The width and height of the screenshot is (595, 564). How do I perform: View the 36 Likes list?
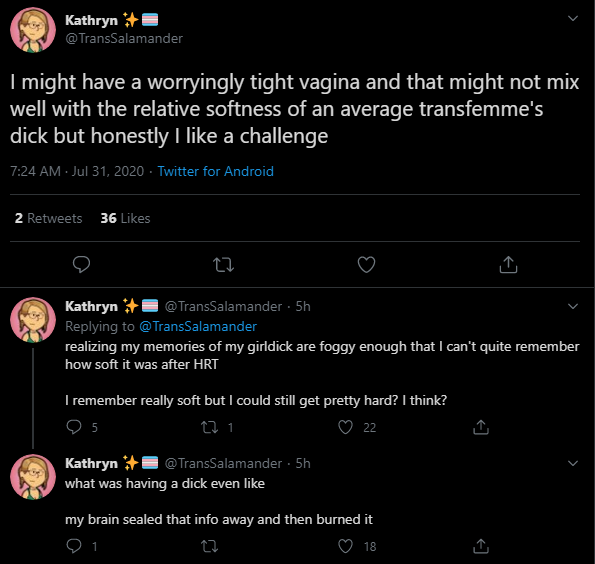coord(125,218)
